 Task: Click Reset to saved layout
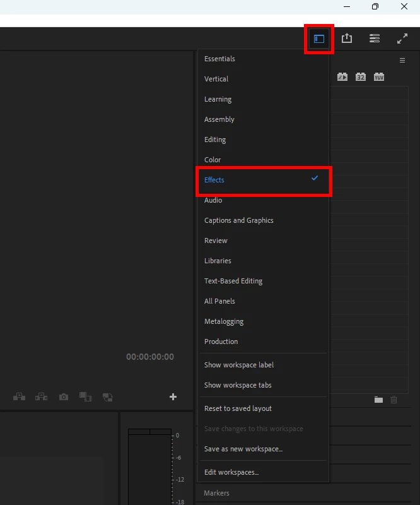tap(263, 408)
